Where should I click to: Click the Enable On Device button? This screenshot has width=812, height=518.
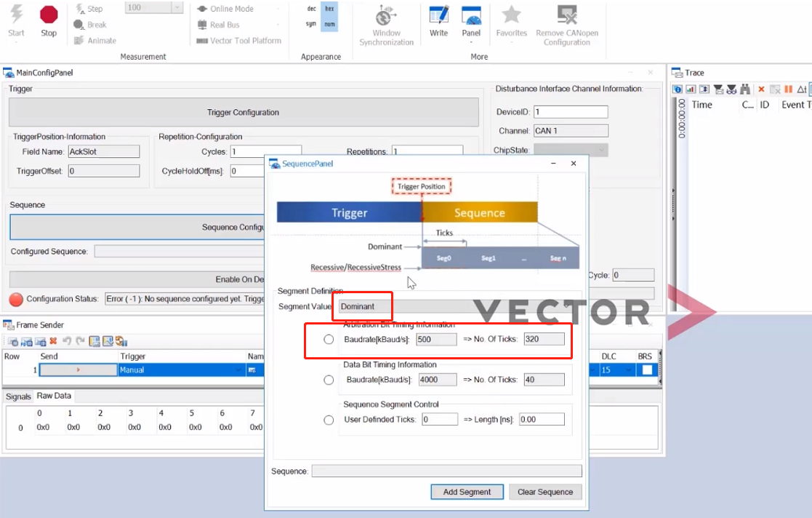tap(137, 279)
